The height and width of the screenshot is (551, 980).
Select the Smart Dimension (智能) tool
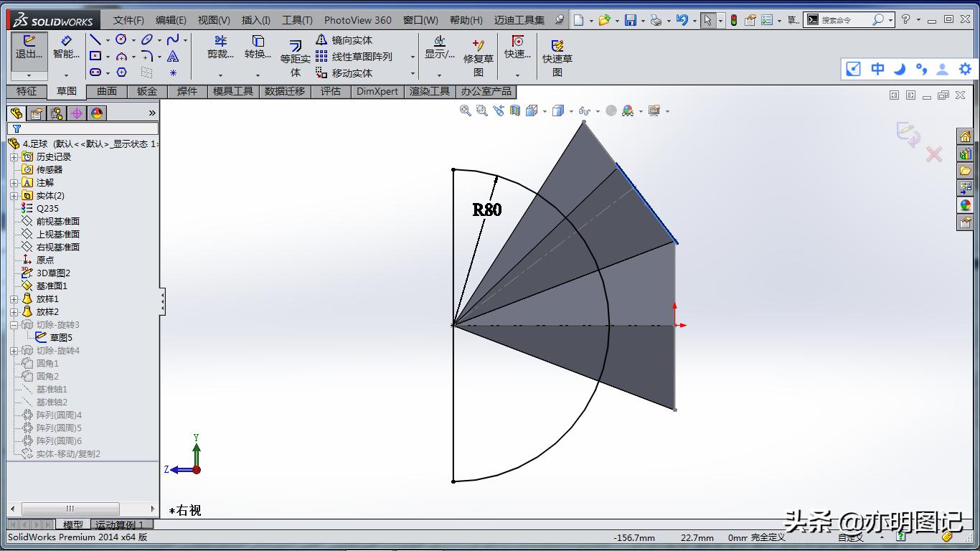click(x=66, y=47)
